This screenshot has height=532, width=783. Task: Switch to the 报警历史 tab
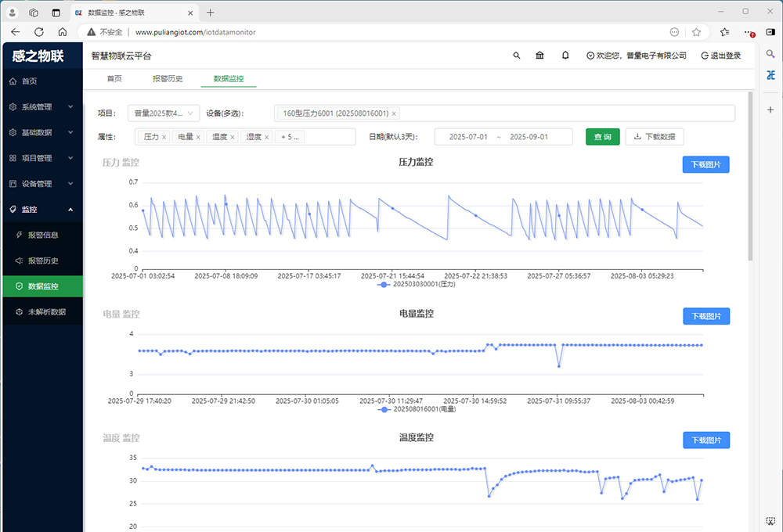167,79
